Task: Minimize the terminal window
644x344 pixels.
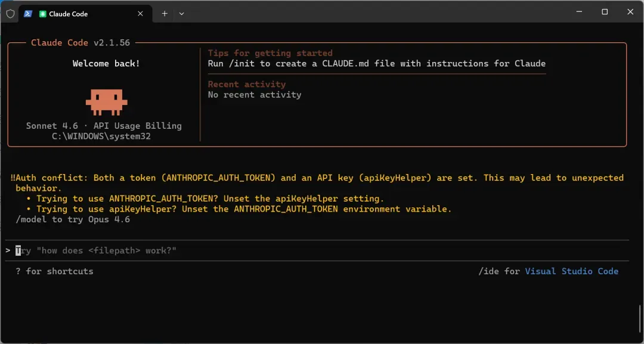Action: click(577, 11)
